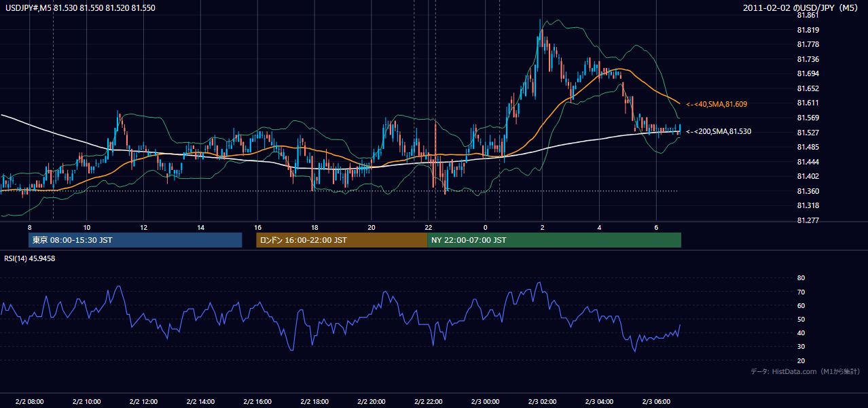Image resolution: width=868 pixels, height=408 pixels.
Task: Select the white 200 SMA label 81.530
Action: pos(719,131)
